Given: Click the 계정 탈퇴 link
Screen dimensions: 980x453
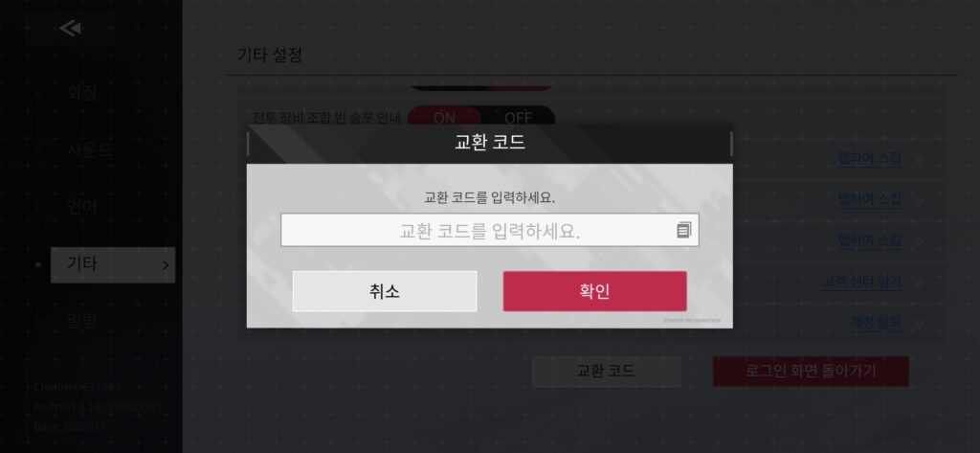Looking at the screenshot, I should tap(876, 324).
